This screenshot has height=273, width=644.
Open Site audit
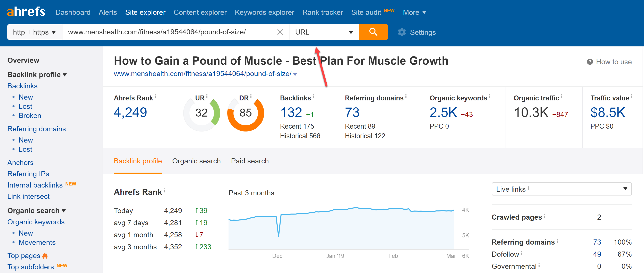tap(366, 12)
